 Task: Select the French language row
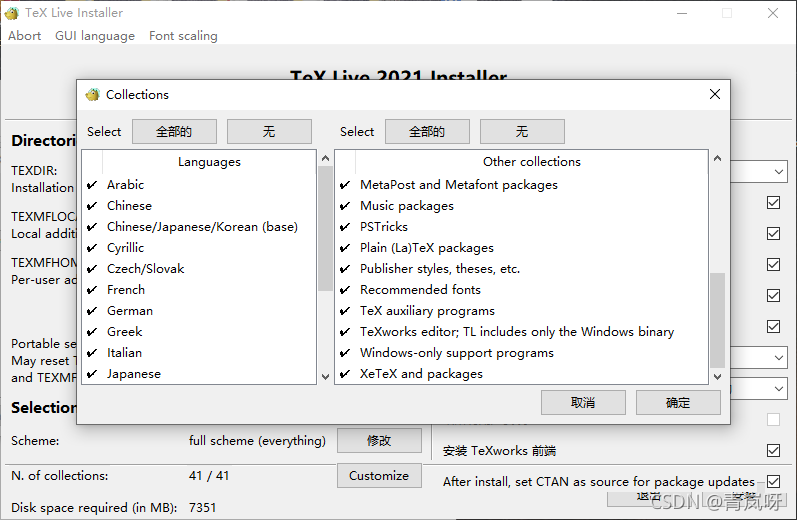pos(199,290)
